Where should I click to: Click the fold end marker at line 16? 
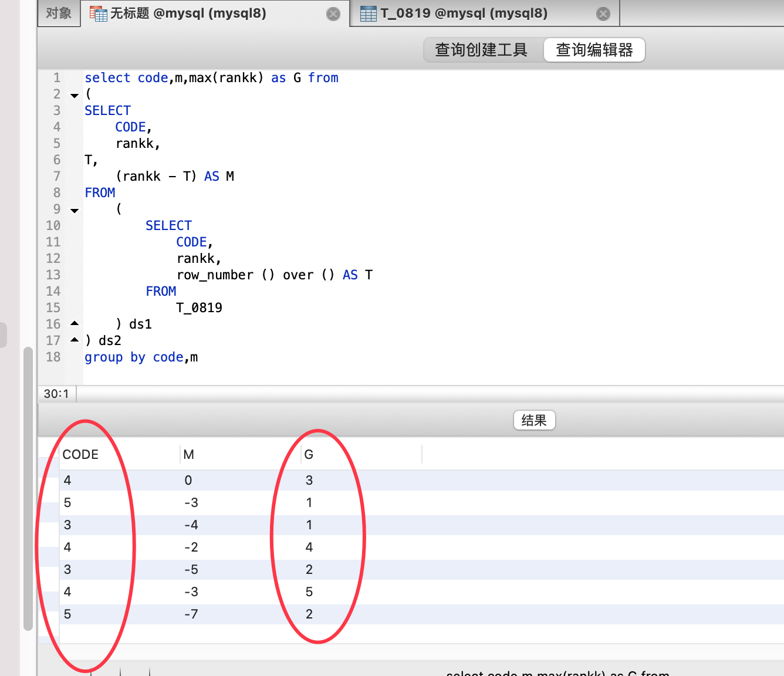pos(75,323)
